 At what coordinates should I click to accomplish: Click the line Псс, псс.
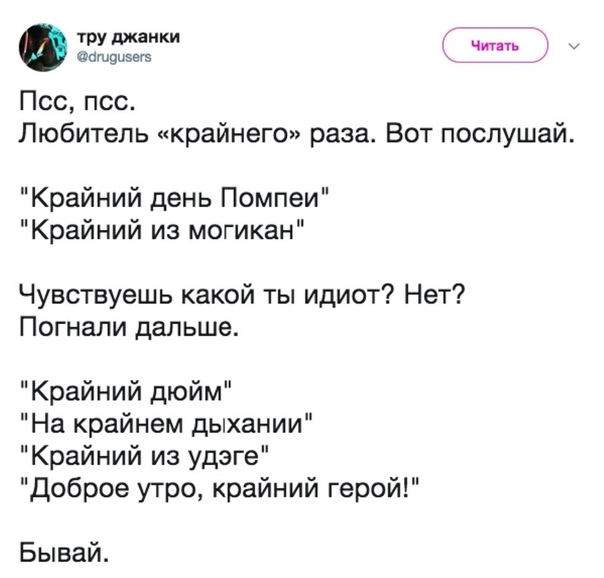pyautogui.click(x=77, y=102)
